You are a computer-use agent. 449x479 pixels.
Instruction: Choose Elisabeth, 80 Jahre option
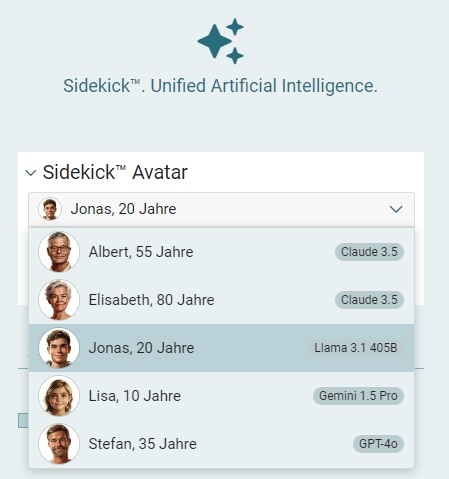(221, 300)
